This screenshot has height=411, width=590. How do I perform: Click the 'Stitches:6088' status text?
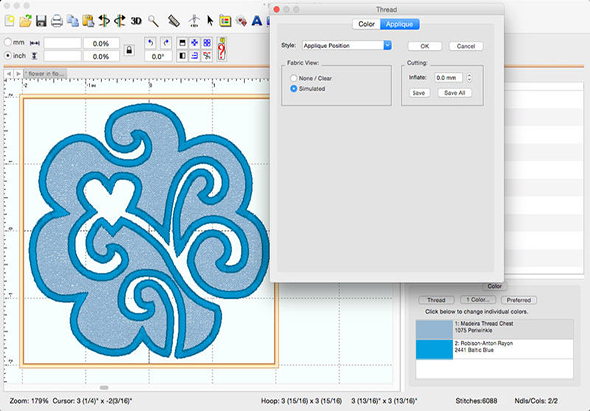click(x=476, y=401)
